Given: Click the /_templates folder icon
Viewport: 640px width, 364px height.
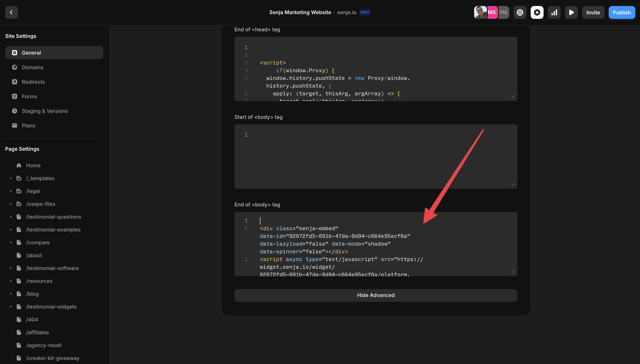Looking at the screenshot, I should tap(19, 178).
